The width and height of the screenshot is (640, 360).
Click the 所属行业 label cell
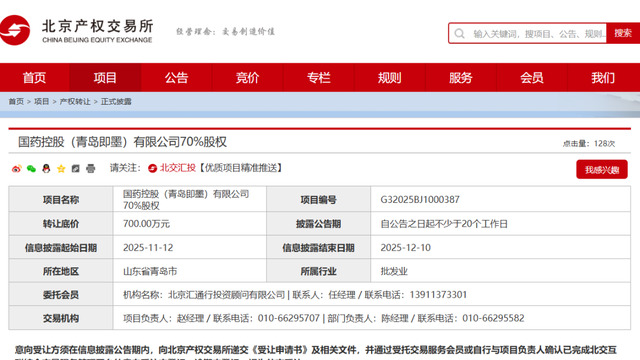[318, 271]
